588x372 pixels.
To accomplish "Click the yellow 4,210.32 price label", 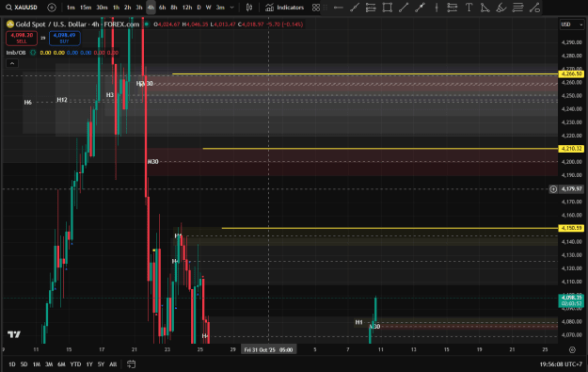I will (571, 149).
